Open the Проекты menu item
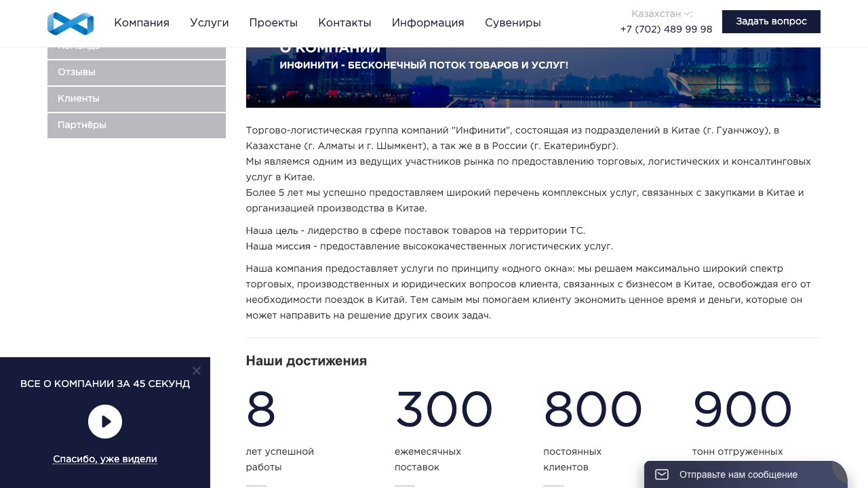The height and width of the screenshot is (488, 868). point(273,23)
